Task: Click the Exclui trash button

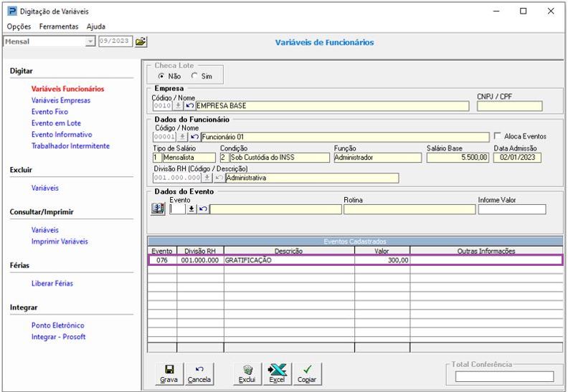Action: coord(247,374)
